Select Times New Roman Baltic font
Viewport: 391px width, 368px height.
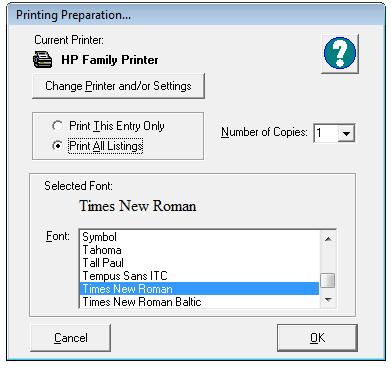tap(199, 302)
